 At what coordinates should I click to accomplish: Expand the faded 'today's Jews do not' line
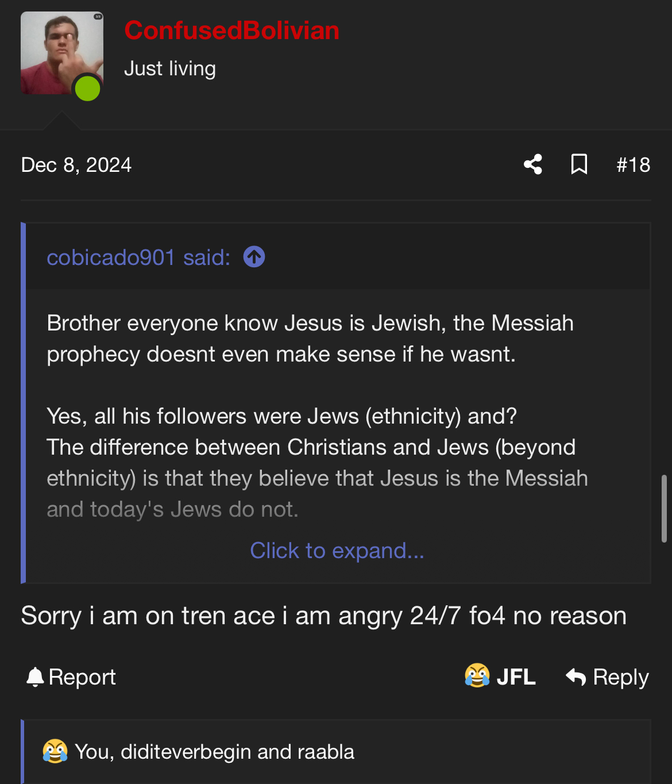point(172,509)
